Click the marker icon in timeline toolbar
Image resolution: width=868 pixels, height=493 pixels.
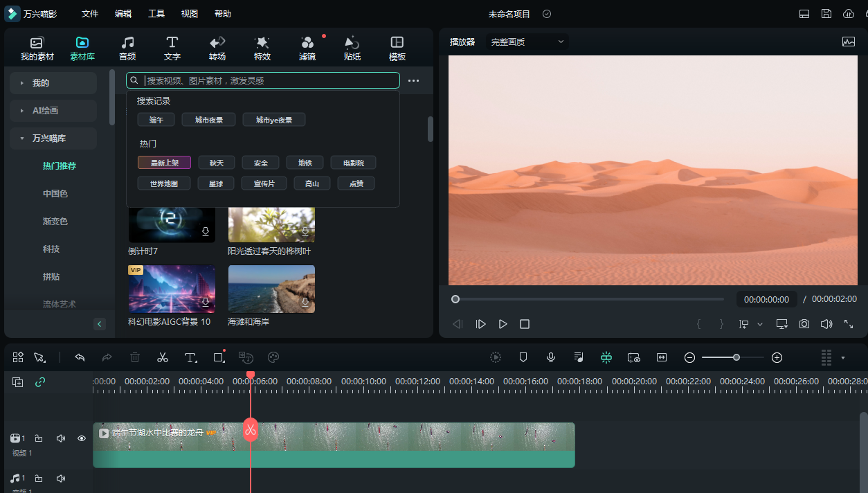click(523, 357)
